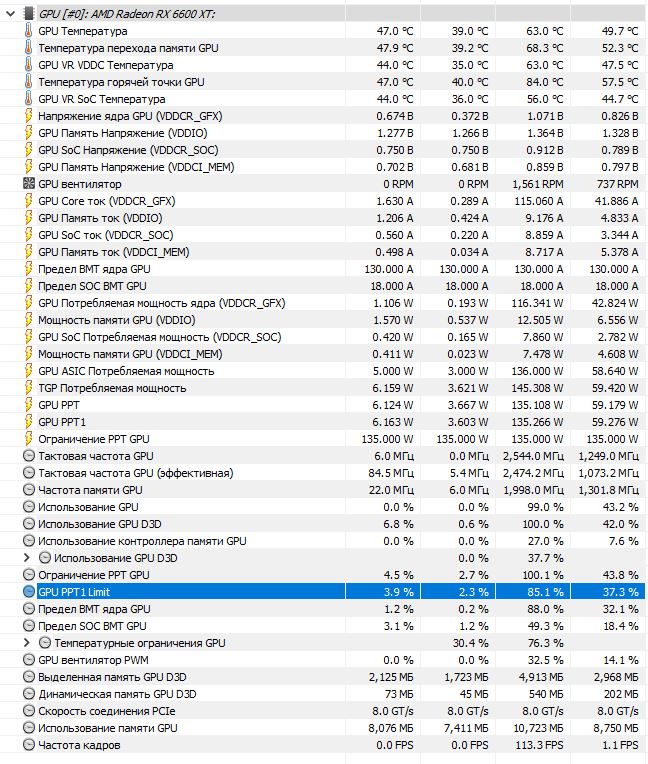Click the 2,544.0 МГц maximum clock value
Image resolution: width=648 pixels, height=764 pixels.
[x=534, y=456]
